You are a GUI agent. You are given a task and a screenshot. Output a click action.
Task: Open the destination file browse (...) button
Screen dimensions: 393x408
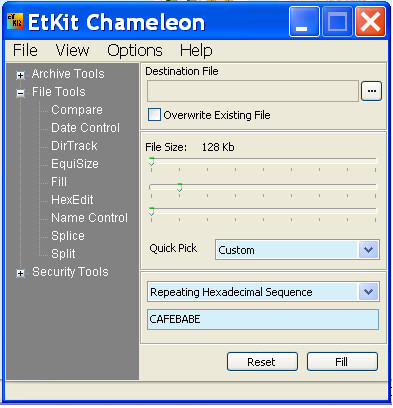pos(372,91)
